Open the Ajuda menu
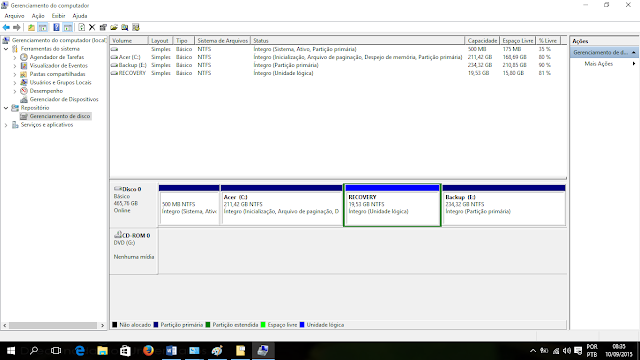The width and height of the screenshot is (640, 360). [80, 16]
